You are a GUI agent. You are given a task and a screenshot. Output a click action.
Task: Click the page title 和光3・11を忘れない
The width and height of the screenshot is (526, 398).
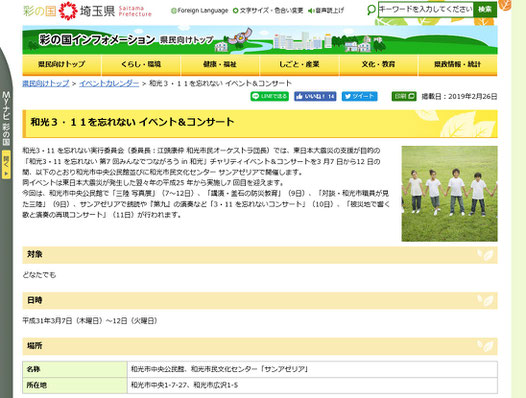132,122
